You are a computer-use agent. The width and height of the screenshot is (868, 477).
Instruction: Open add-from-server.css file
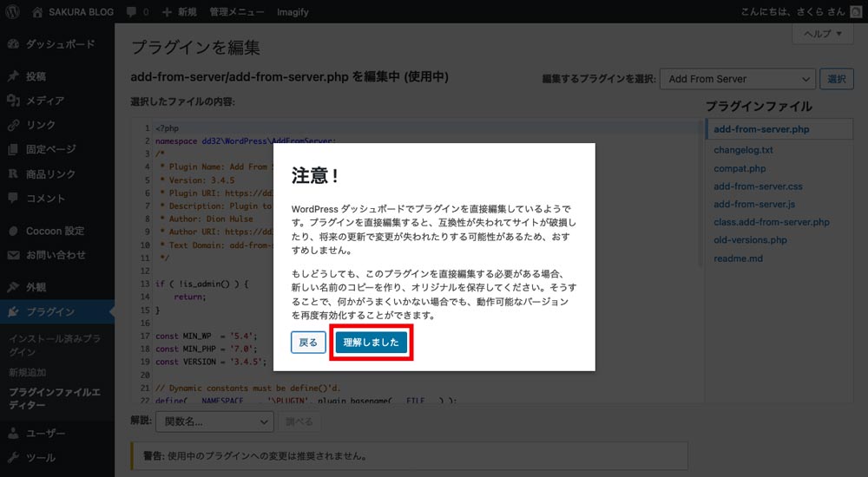758,186
